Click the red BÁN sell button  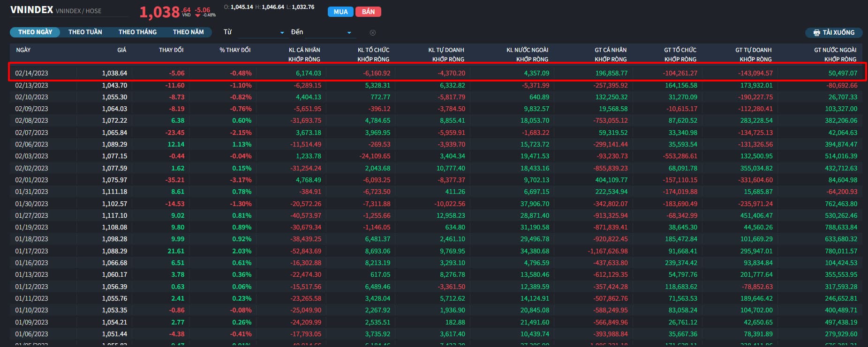point(368,12)
